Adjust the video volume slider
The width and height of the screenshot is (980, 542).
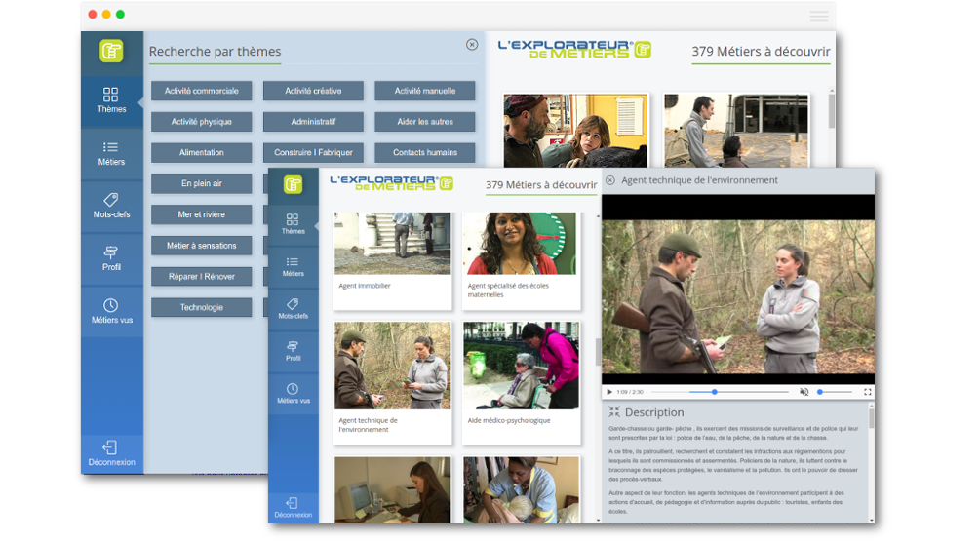[x=834, y=392]
